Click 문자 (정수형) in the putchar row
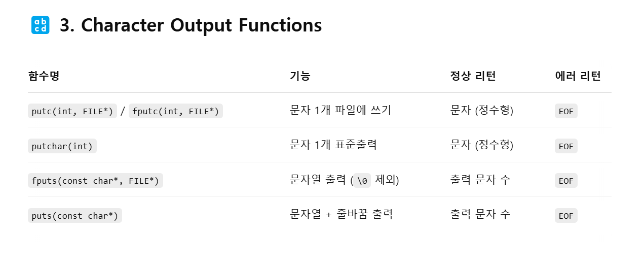Image resolution: width=644 pixels, height=268 pixels. click(482, 145)
